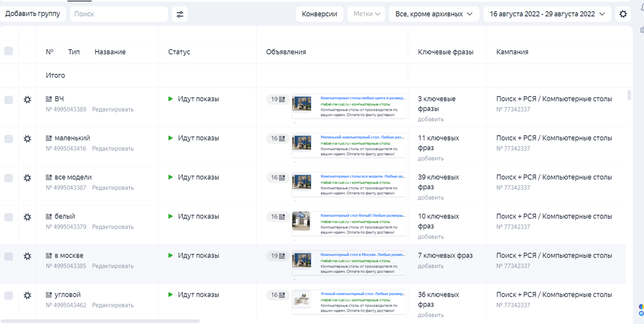Select checkbox for group все модели
This screenshot has width=644, height=324.
[x=9, y=178]
